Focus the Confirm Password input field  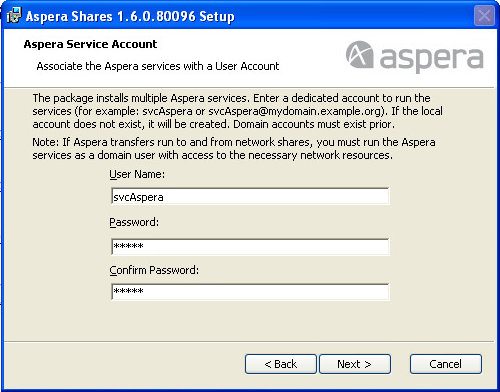[x=250, y=292]
